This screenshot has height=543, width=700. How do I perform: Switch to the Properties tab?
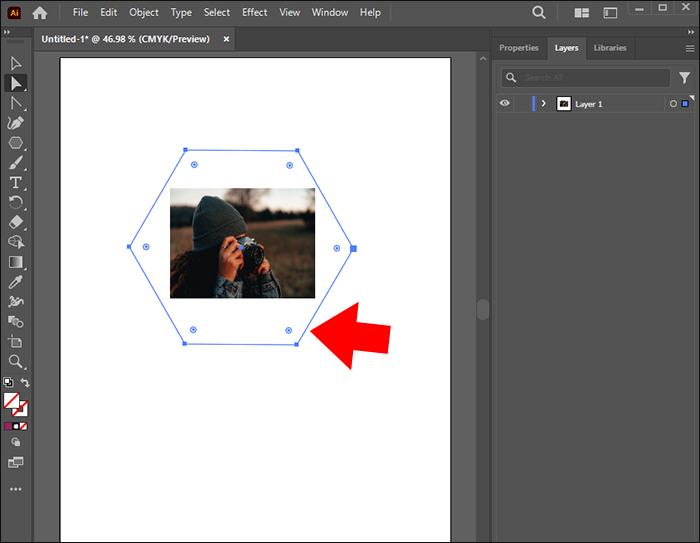[x=519, y=48]
